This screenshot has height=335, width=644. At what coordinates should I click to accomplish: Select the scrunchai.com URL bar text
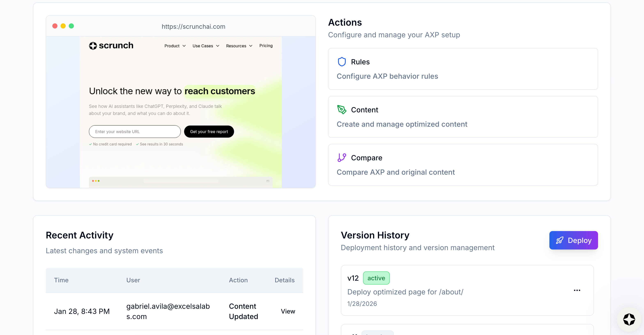coord(193,26)
